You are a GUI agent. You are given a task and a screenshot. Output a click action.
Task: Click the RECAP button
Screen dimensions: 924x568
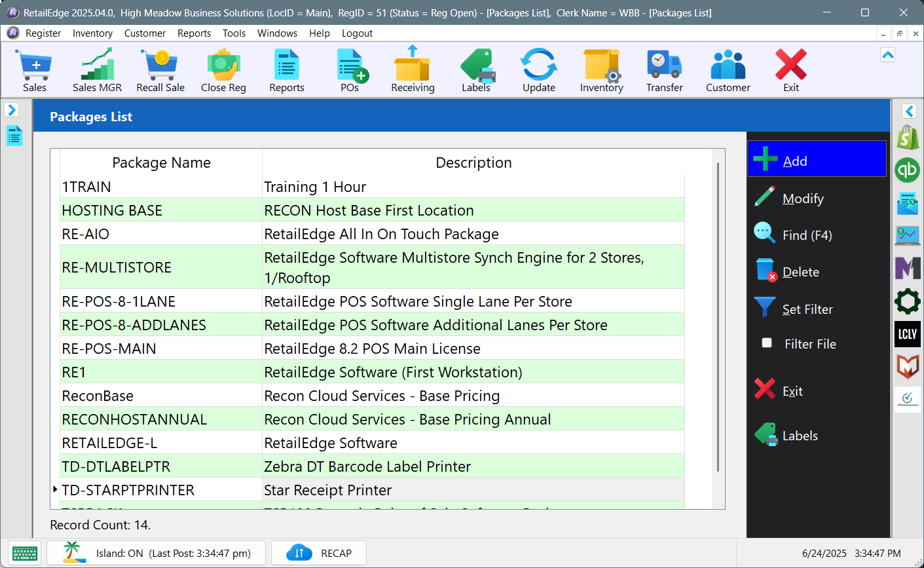pyautogui.click(x=319, y=553)
